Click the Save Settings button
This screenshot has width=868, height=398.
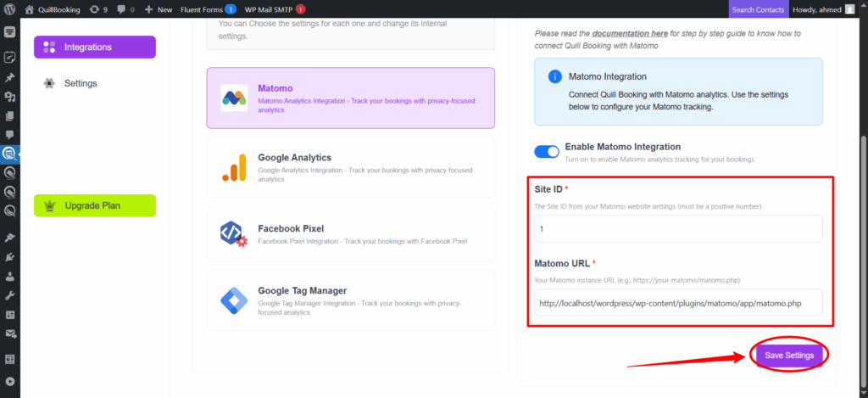[x=788, y=356]
